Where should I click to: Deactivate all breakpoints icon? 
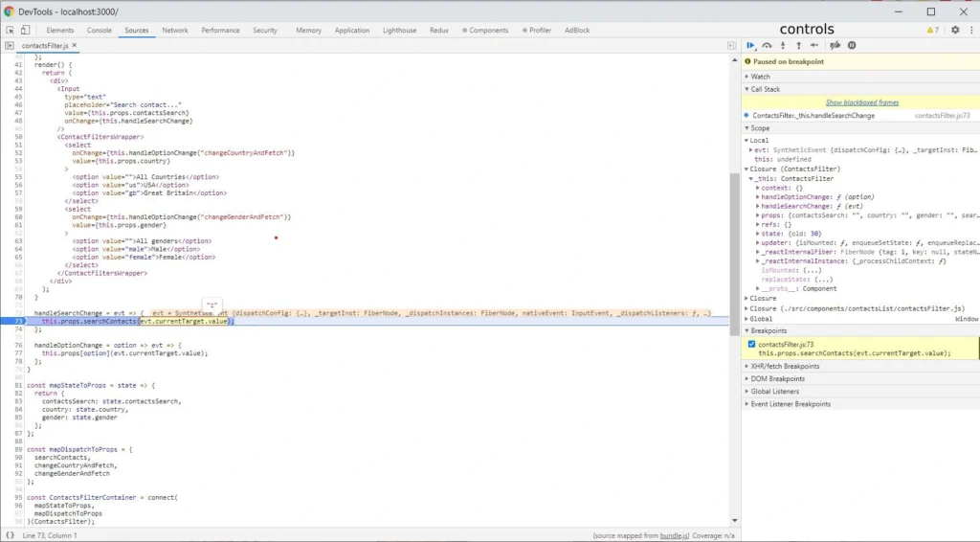click(835, 46)
